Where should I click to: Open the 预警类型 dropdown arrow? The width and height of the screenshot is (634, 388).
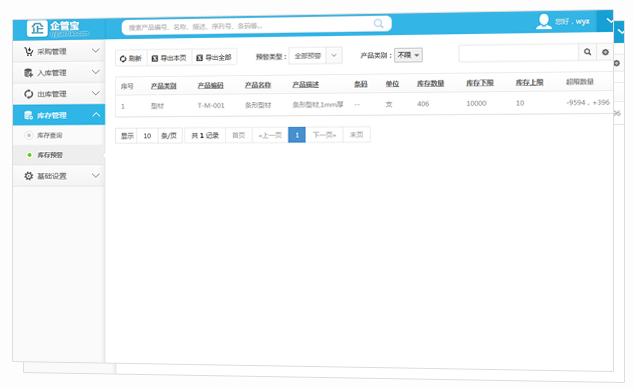click(334, 55)
